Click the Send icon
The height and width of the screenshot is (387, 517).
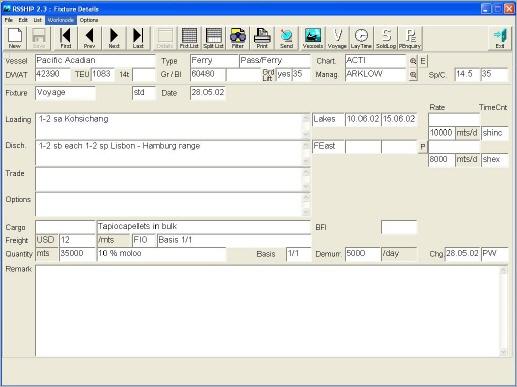pos(286,38)
